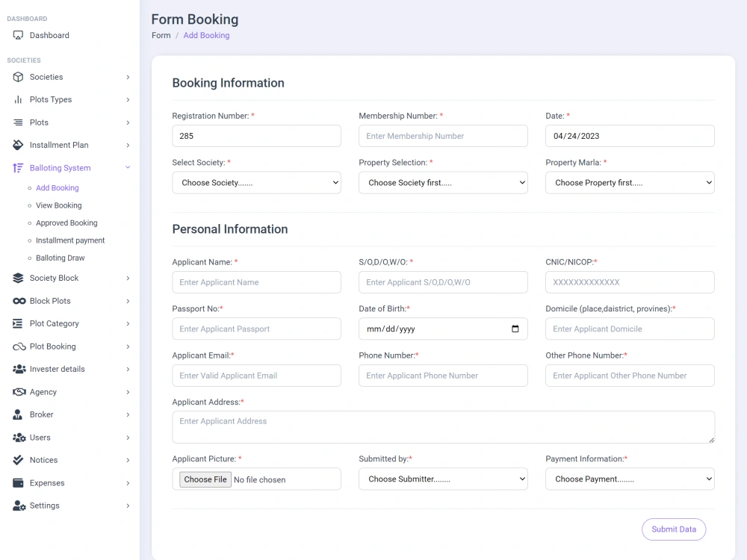Collapse the Balloting System menu chevron
The image size is (747, 560).
[128, 167]
